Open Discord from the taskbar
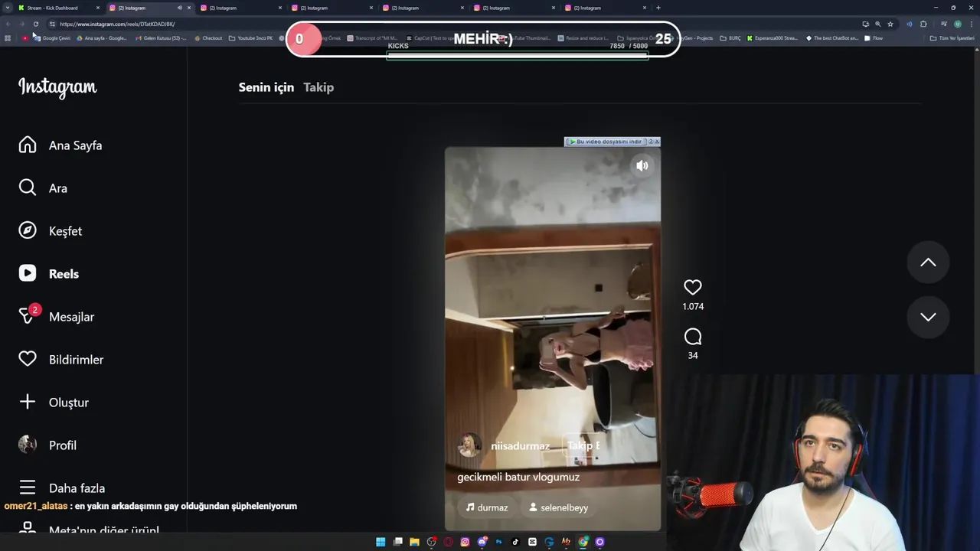This screenshot has width=980, height=551. point(482,542)
